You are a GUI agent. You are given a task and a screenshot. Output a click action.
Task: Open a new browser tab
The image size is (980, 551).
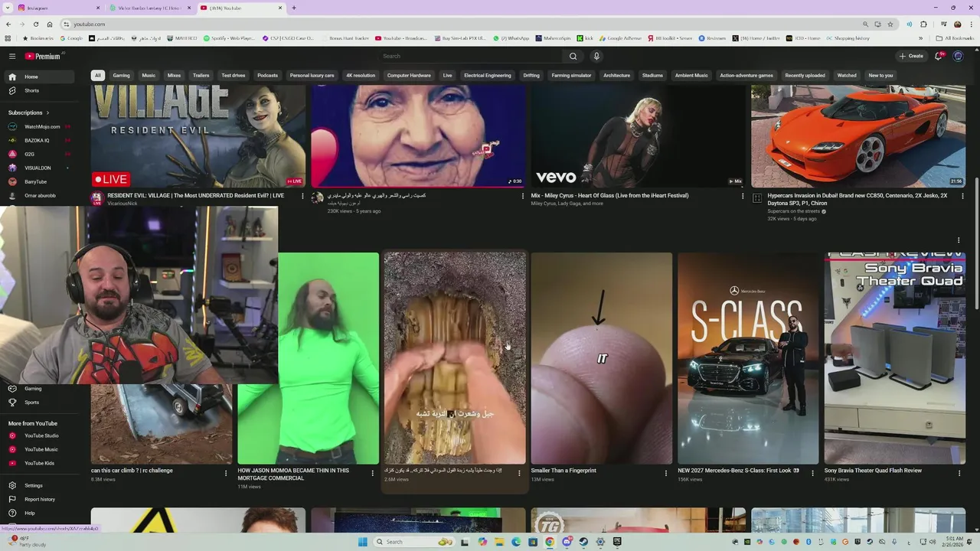[294, 8]
